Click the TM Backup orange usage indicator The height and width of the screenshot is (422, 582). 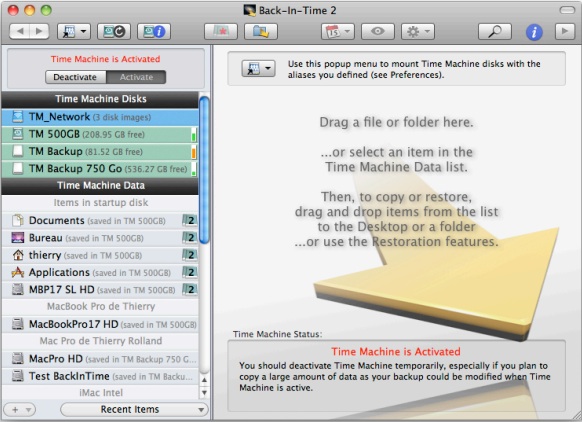click(x=193, y=152)
